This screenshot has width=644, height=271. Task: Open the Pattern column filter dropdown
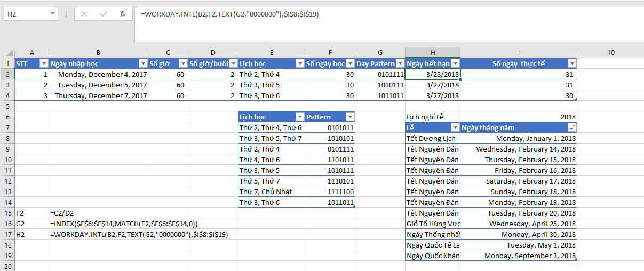349,117
